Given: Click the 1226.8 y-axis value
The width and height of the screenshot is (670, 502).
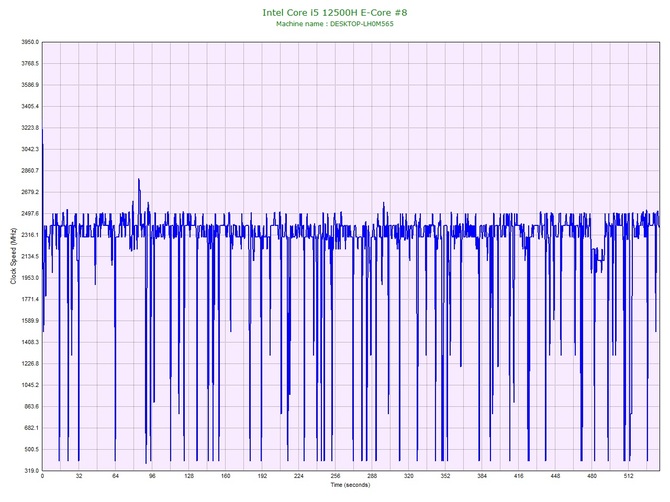Looking at the screenshot, I should click(30, 364).
